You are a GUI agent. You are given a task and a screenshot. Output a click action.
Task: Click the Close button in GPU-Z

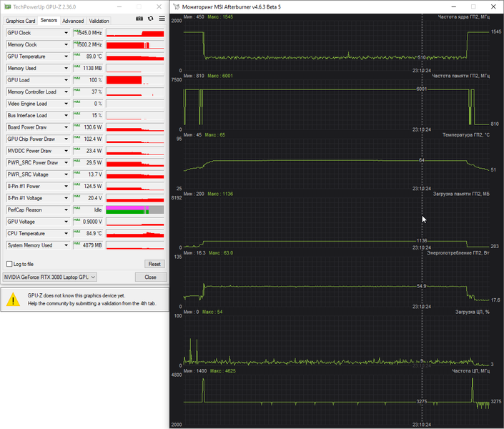tap(150, 277)
